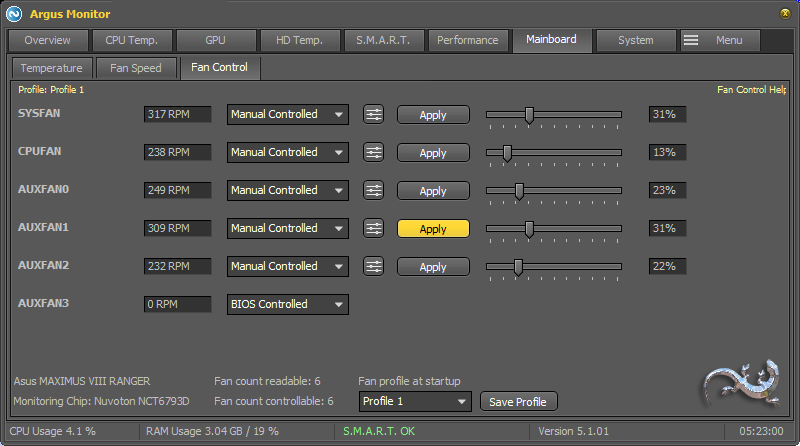800x446 pixels.
Task: Open CPUFAN fan curve settings icon
Action: click(373, 152)
